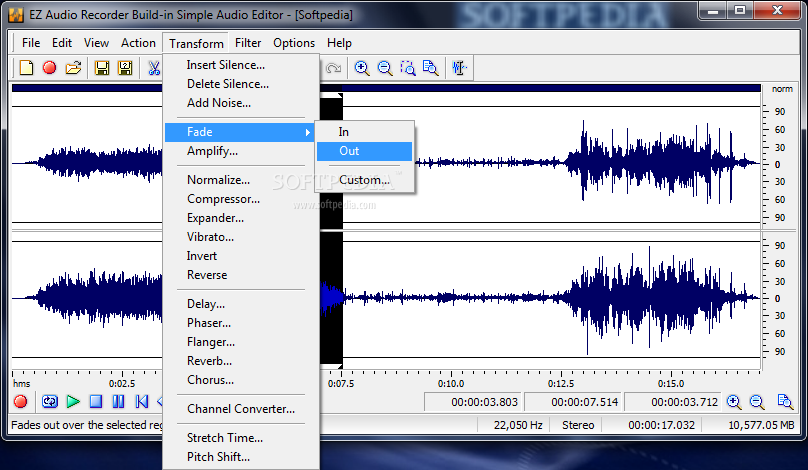Click the 0:10.0 mark on timeline ruler
This screenshot has width=808, height=470.
451,383
